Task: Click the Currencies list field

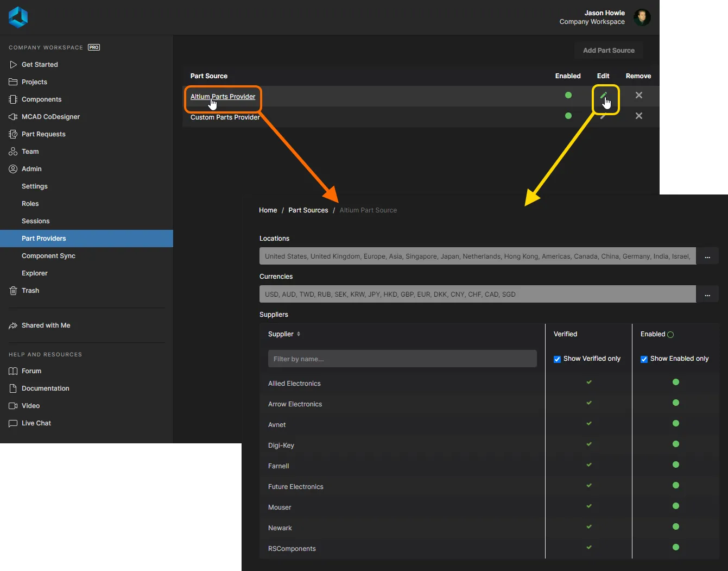Action: [x=478, y=294]
